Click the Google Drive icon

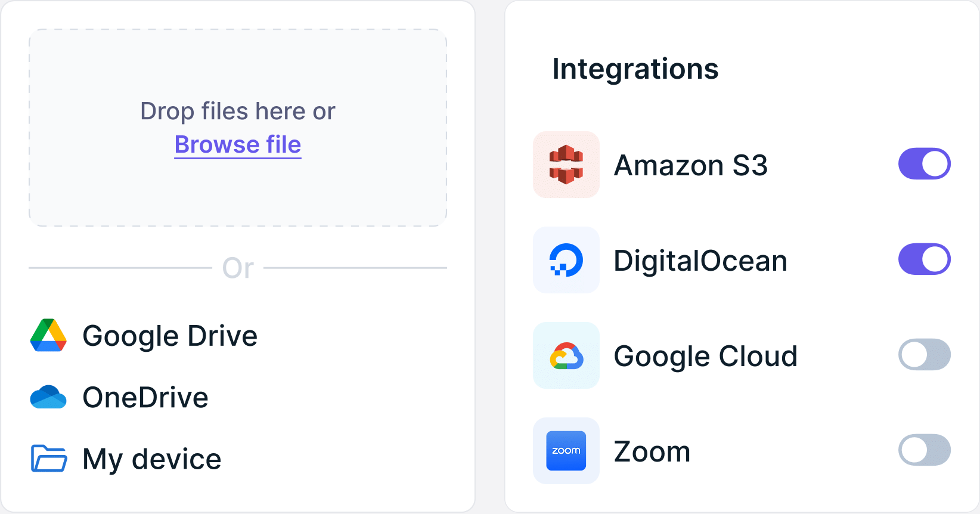tap(48, 335)
